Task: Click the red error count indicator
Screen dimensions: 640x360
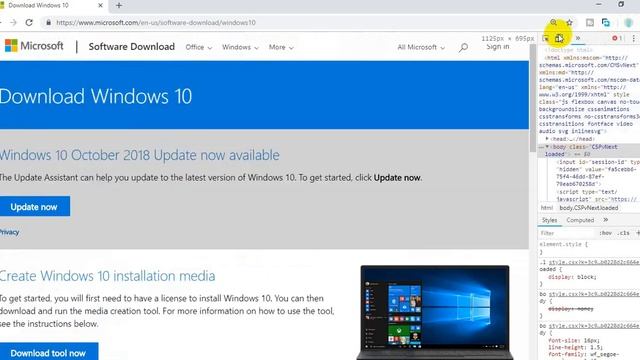Action: [616, 38]
